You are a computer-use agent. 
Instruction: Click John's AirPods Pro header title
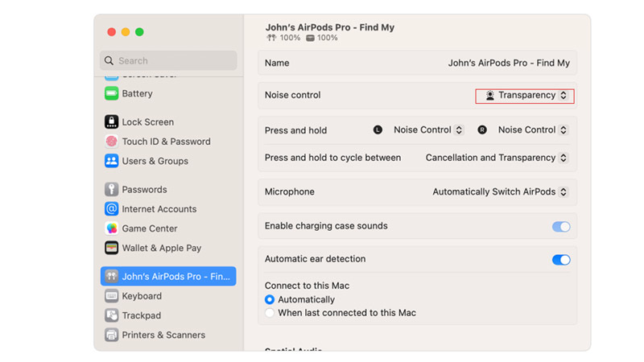[x=330, y=27]
